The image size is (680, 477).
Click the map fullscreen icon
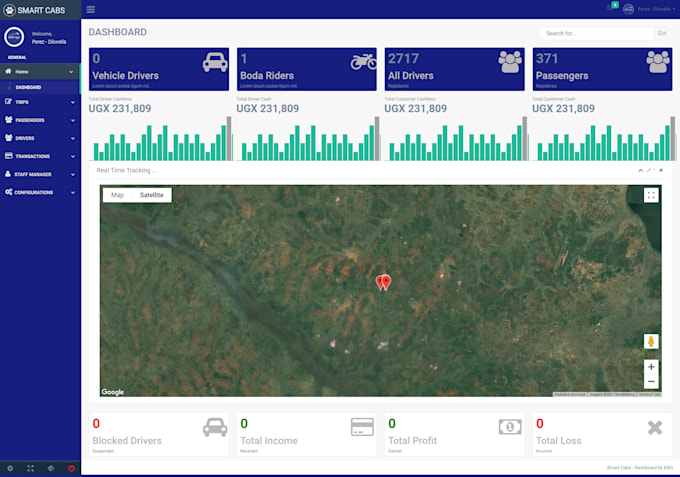(651, 196)
